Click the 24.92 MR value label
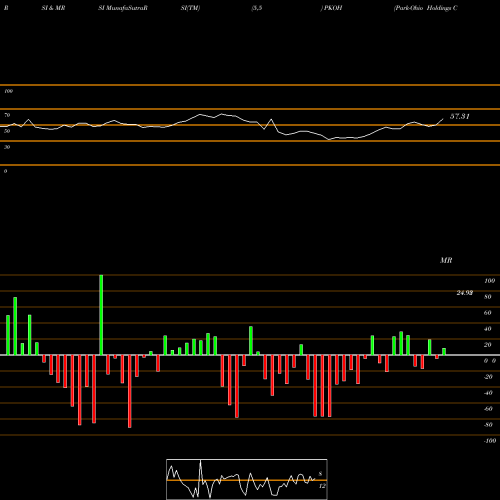The width and height of the screenshot is (500, 500). coord(465,293)
